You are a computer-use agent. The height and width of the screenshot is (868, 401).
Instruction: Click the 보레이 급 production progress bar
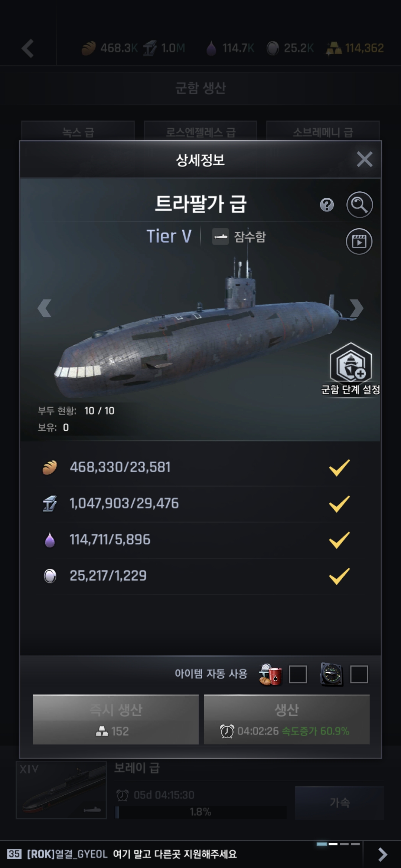200,812
